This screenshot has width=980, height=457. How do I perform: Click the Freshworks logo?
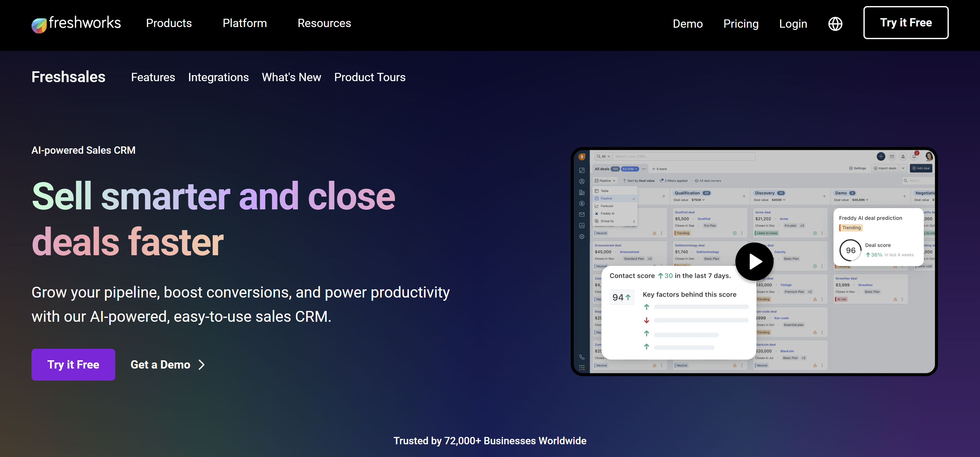pyautogui.click(x=76, y=24)
